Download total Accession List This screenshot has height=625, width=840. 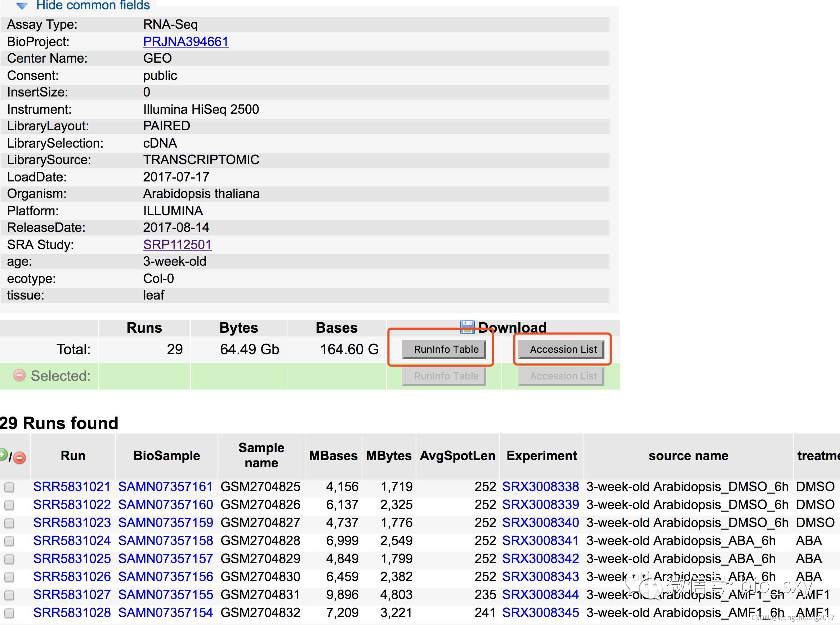point(561,349)
